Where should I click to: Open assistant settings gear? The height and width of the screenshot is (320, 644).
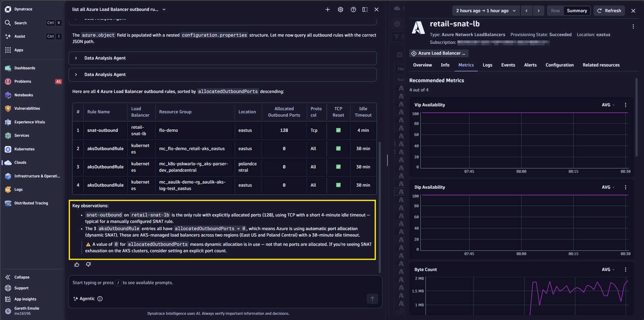pyautogui.click(x=341, y=10)
